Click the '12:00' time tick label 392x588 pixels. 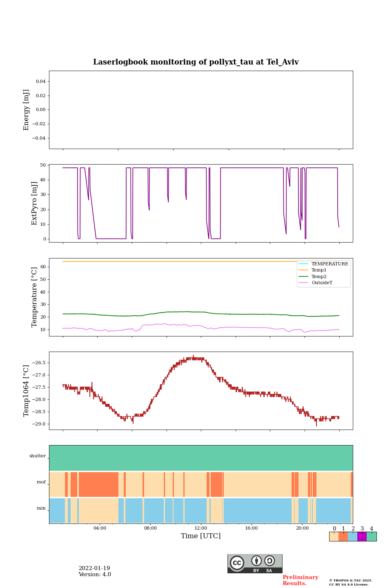(x=201, y=528)
